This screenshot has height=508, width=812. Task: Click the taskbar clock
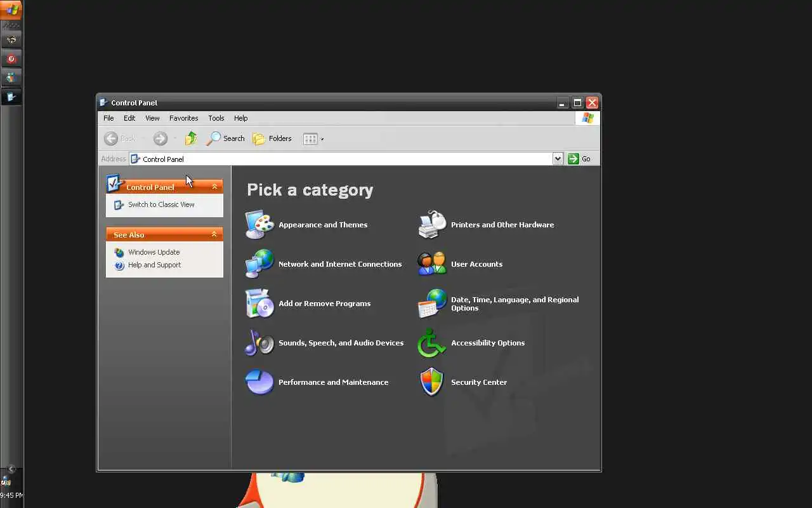point(11,495)
